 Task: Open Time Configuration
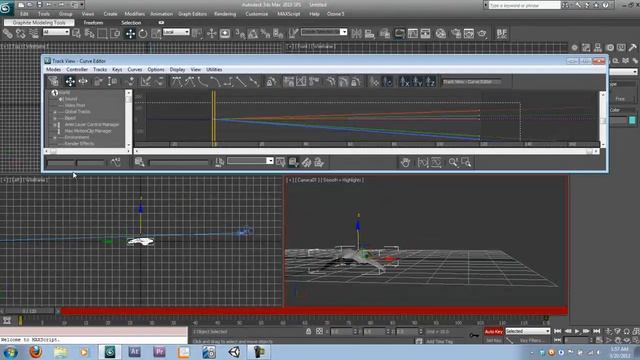coord(599,340)
